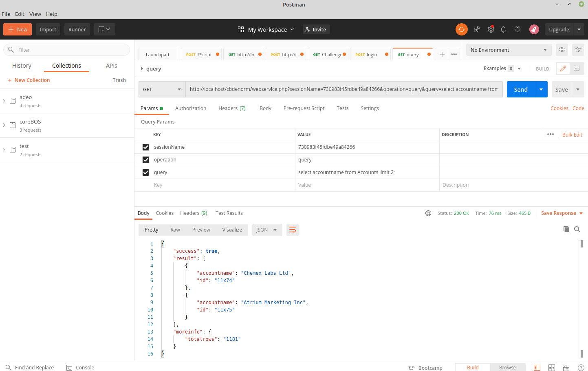Image resolution: width=588 pixels, height=371 pixels.
Task: Open the comments icon next to BUILD
Action: tap(577, 68)
